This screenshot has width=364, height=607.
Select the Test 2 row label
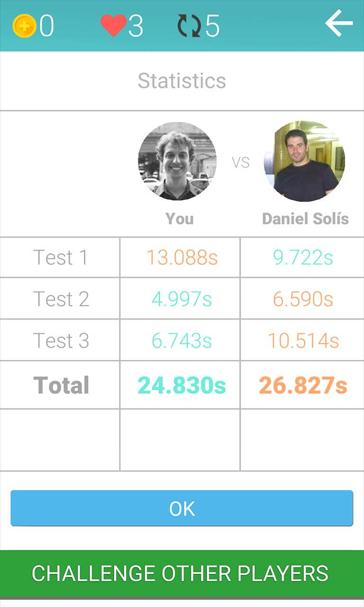click(x=61, y=299)
